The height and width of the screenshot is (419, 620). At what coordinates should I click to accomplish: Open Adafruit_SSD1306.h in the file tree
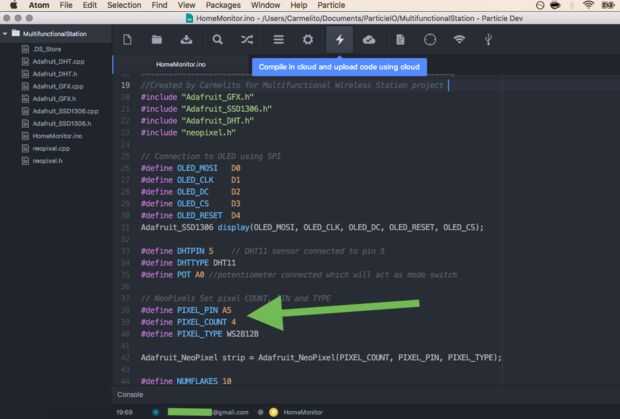[62, 124]
